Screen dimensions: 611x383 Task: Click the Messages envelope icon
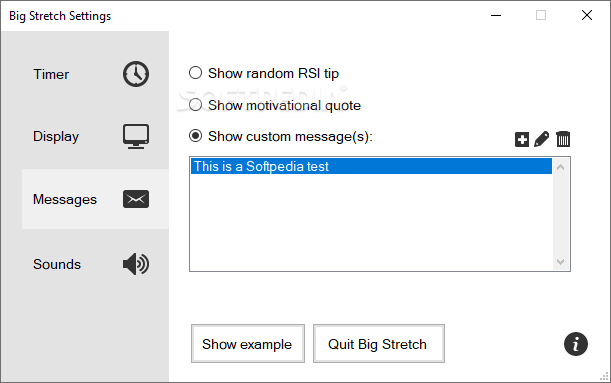136,199
